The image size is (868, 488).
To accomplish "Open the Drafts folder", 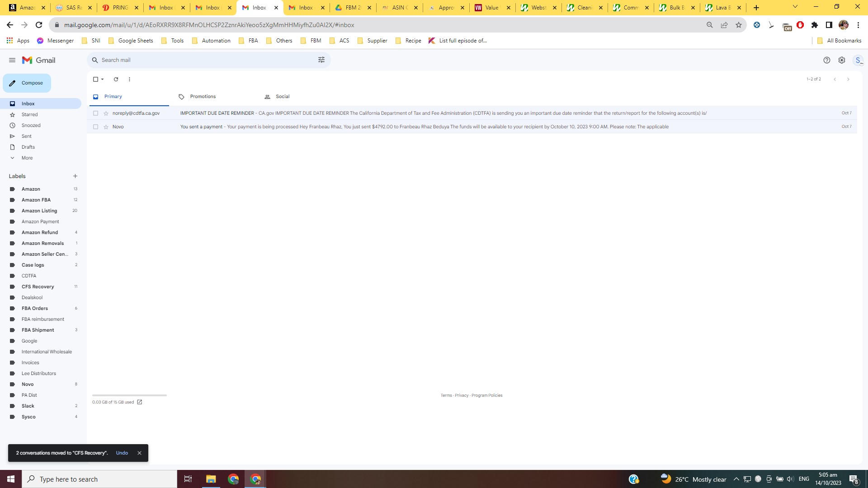I will click(x=28, y=147).
